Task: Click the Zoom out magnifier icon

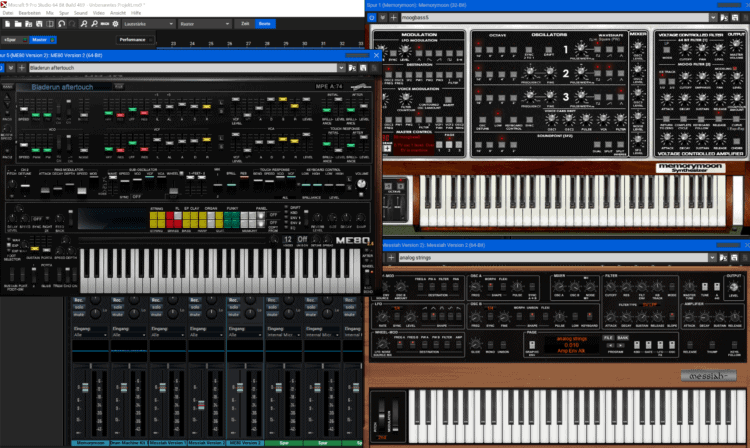Action: (94, 24)
